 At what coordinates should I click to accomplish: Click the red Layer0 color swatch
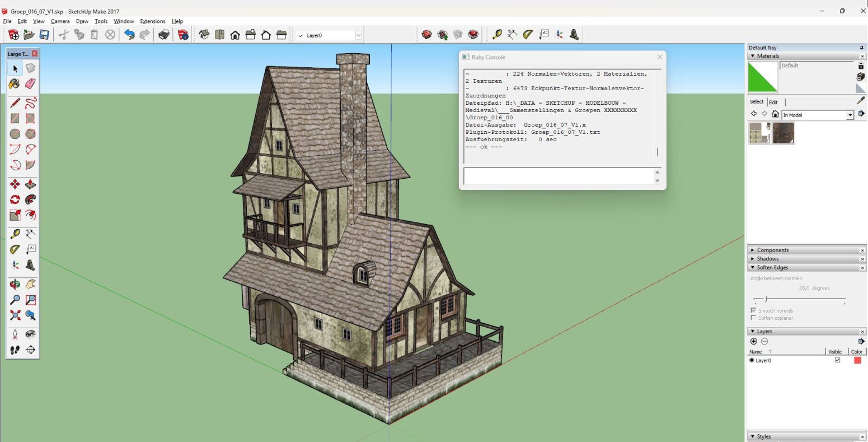[x=857, y=360]
